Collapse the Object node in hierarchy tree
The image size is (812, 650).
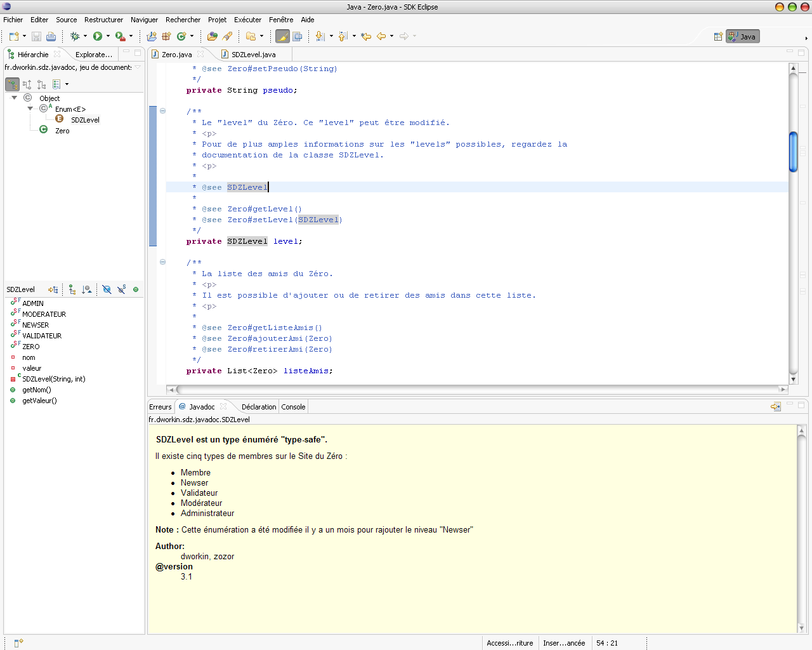coord(14,98)
